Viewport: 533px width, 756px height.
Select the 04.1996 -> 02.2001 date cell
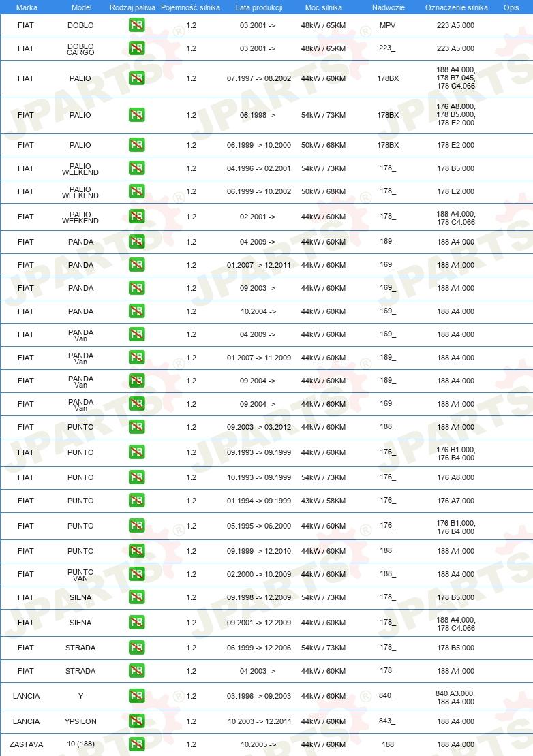coord(259,168)
